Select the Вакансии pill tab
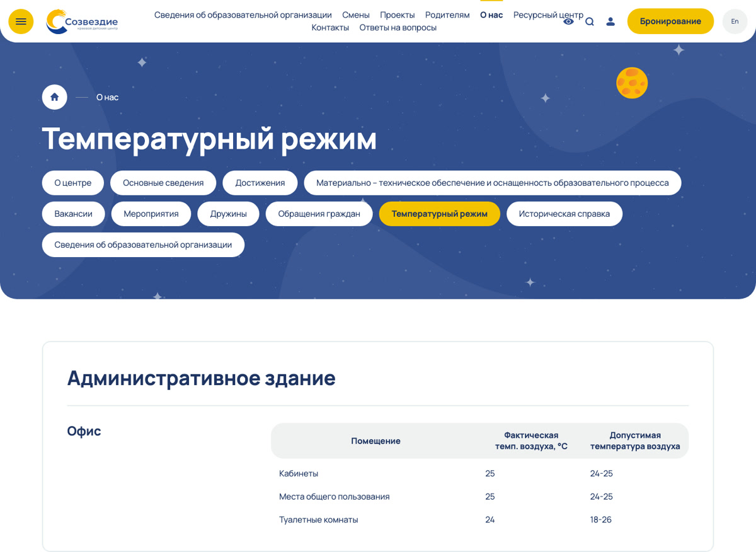 pos(74,214)
